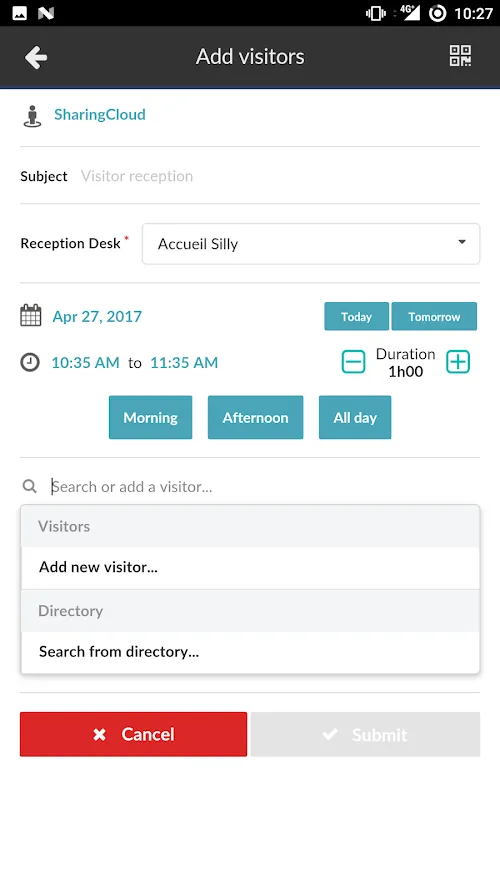Click the Add visitors title

(x=250, y=57)
